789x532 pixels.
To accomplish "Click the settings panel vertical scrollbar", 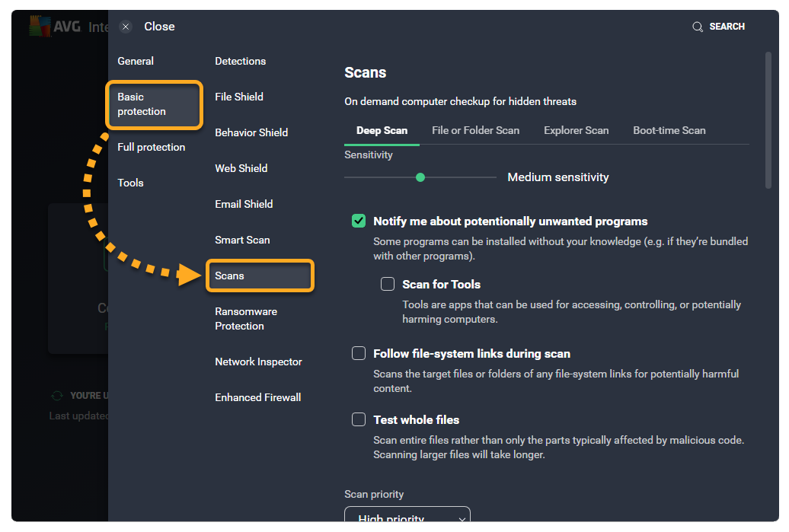I will click(x=768, y=120).
